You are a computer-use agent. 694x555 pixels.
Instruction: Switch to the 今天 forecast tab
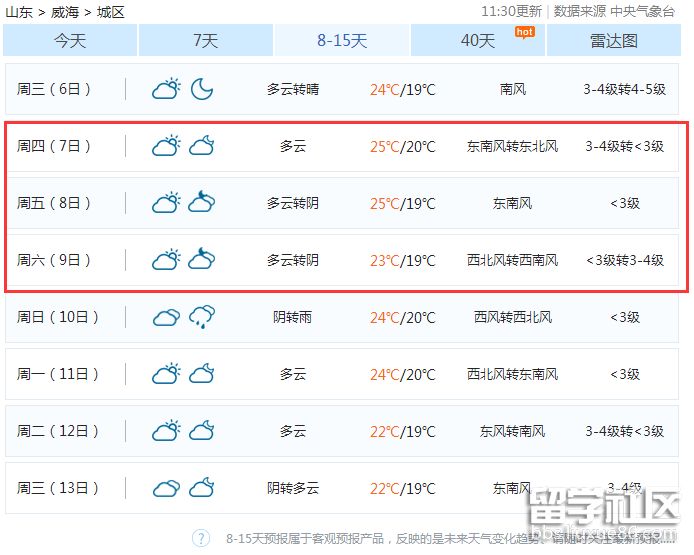pos(70,41)
